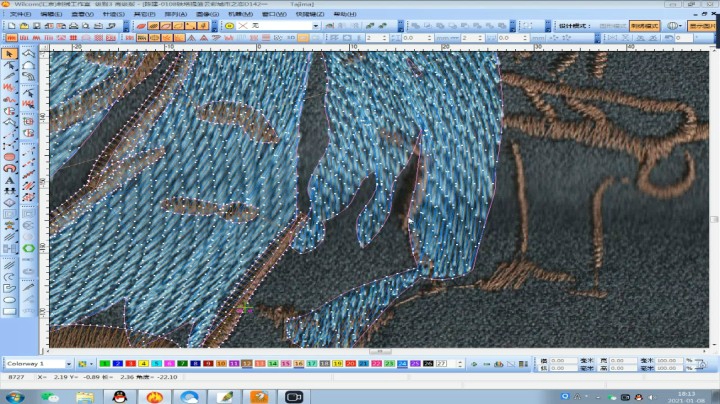Open the QQ penguin taskbar icon
The height and width of the screenshot is (404, 720).
tap(119, 397)
